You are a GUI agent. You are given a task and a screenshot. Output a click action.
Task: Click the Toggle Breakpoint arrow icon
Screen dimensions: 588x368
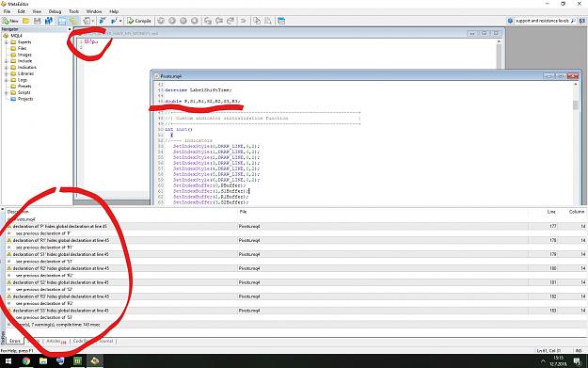(244, 21)
